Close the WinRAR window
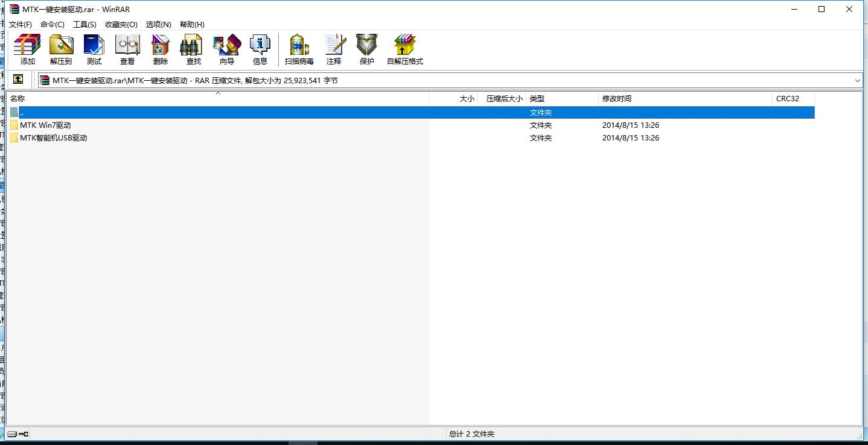 [849, 9]
